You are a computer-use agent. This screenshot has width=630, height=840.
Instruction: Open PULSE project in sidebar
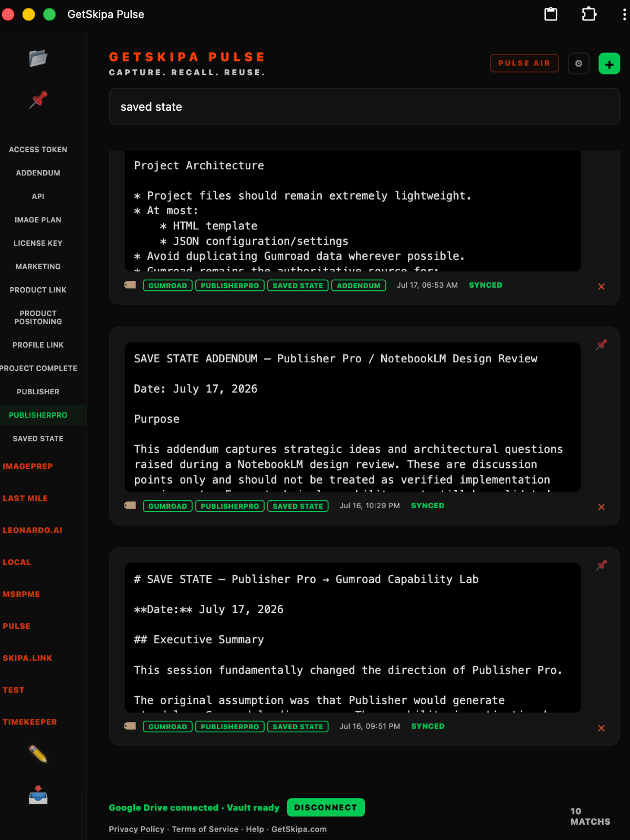[x=17, y=626]
